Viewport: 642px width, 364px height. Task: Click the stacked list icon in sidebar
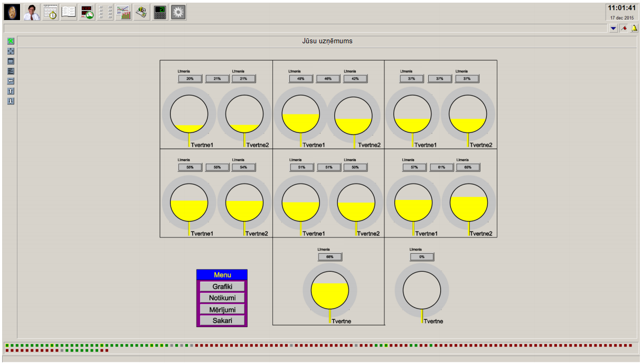tap(11, 71)
